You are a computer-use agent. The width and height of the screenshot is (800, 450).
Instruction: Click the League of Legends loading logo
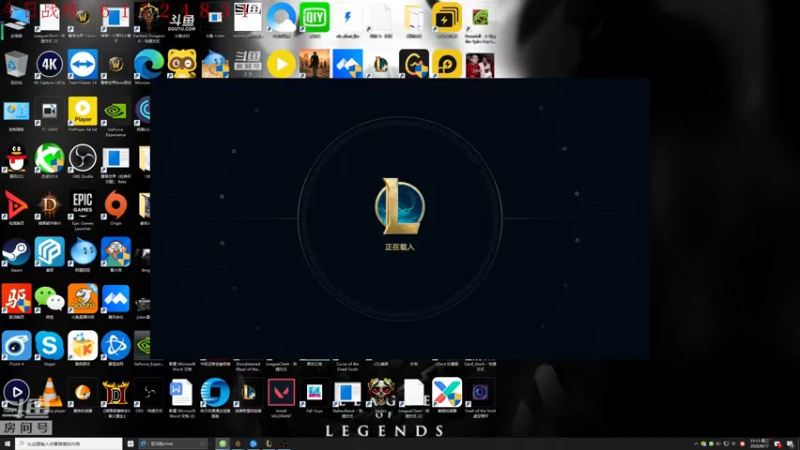(399, 207)
